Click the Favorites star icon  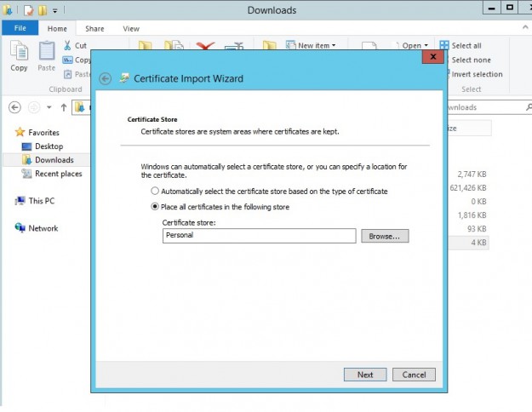pyautogui.click(x=20, y=132)
